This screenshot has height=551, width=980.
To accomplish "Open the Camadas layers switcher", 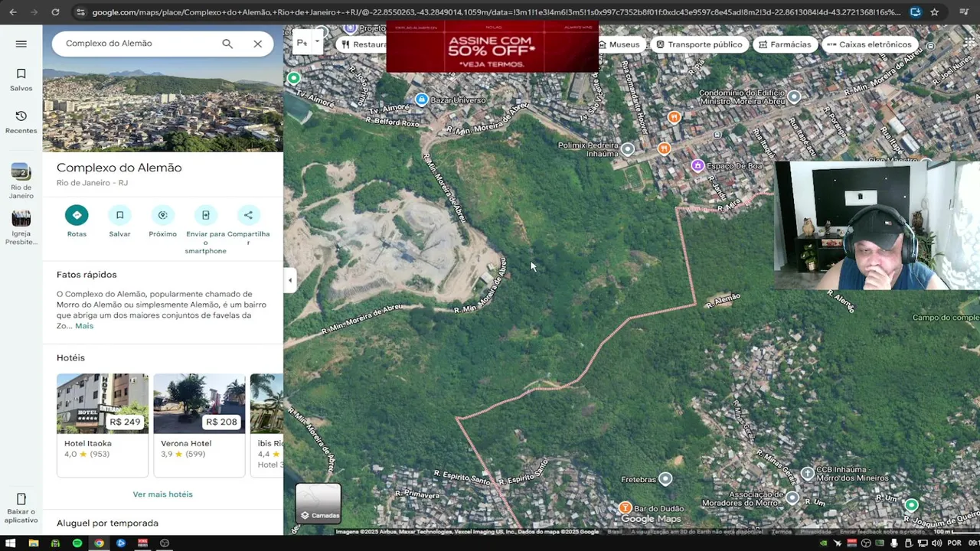I will click(318, 503).
